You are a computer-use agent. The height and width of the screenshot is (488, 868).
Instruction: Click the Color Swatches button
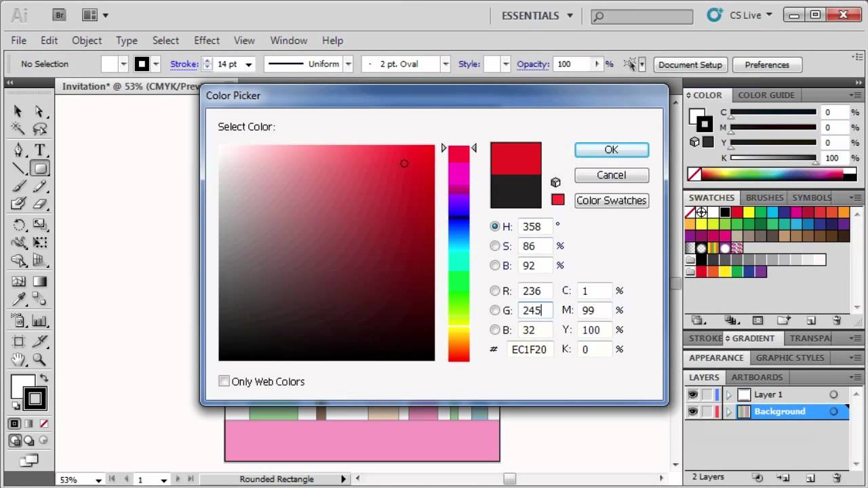(x=612, y=201)
